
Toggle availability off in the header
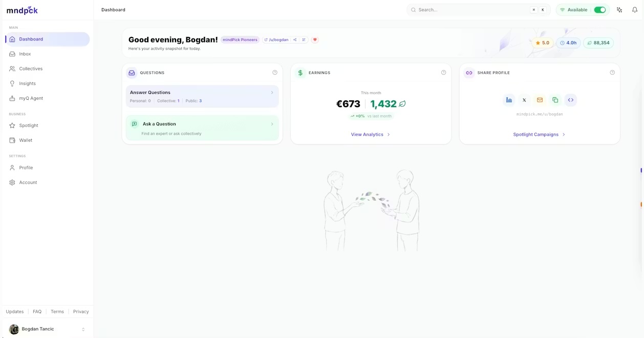[599, 9]
